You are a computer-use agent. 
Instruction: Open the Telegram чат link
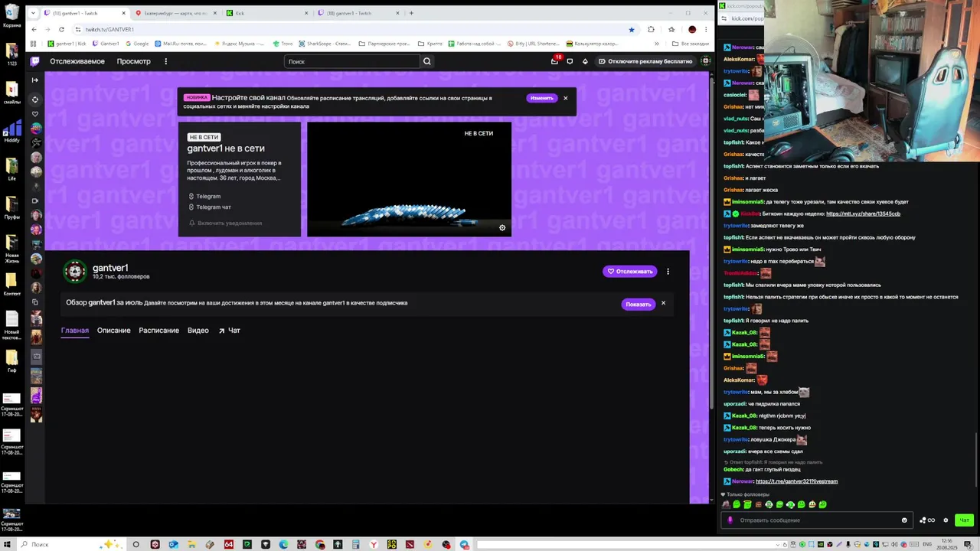[x=210, y=207]
